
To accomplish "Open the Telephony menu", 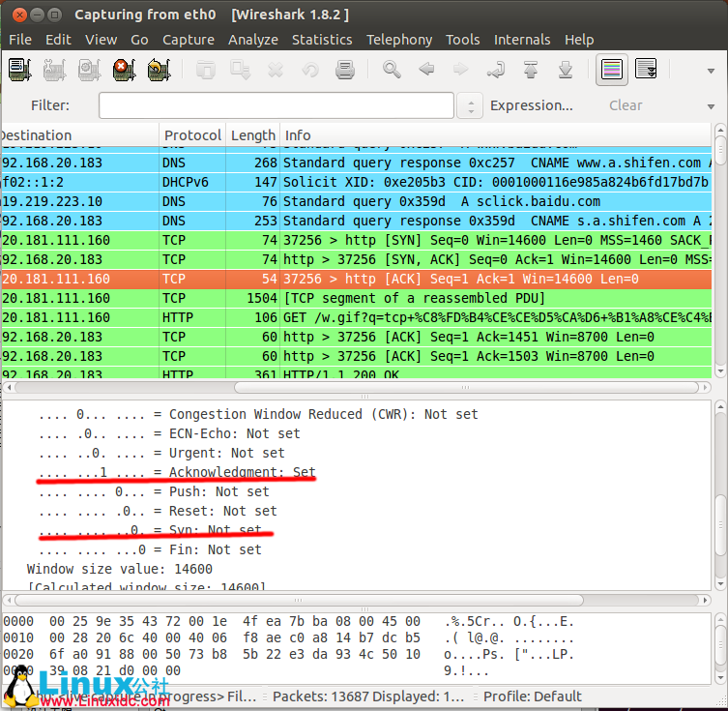I will [399, 40].
